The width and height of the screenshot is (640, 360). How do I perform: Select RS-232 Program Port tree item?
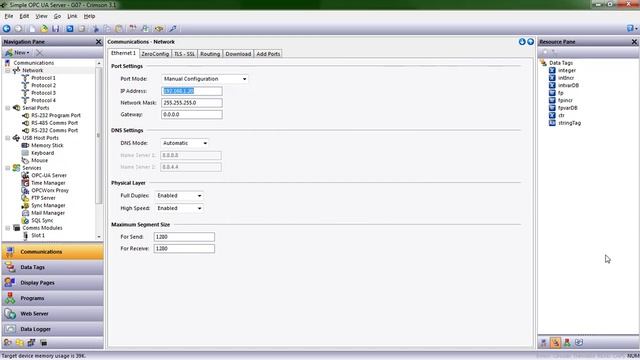click(x=56, y=116)
